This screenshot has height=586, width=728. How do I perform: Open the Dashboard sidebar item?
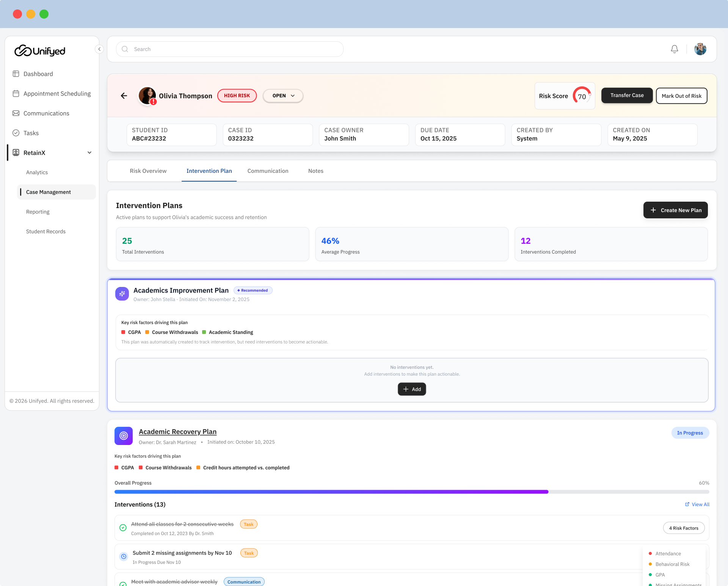[x=38, y=74]
